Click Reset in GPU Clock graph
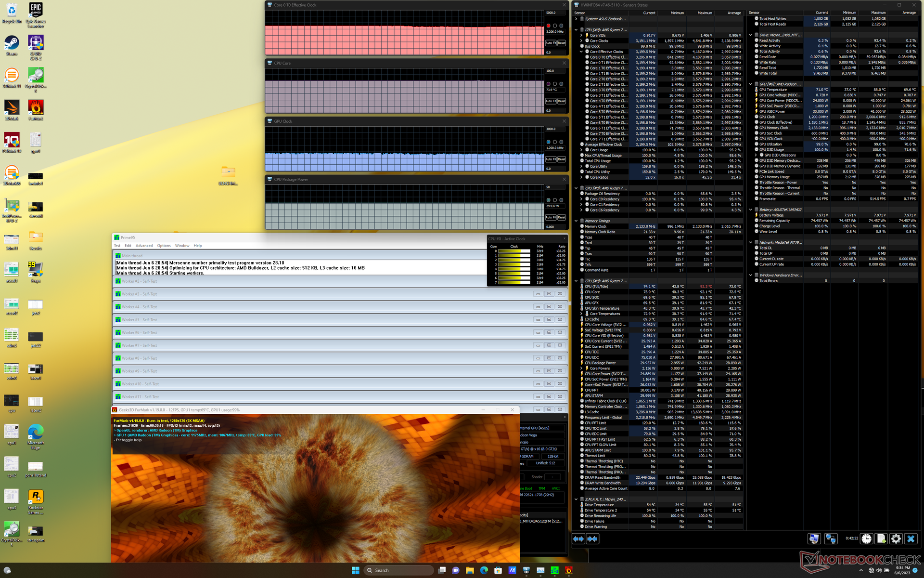Image resolution: width=924 pixels, height=578 pixels. pos(561,159)
